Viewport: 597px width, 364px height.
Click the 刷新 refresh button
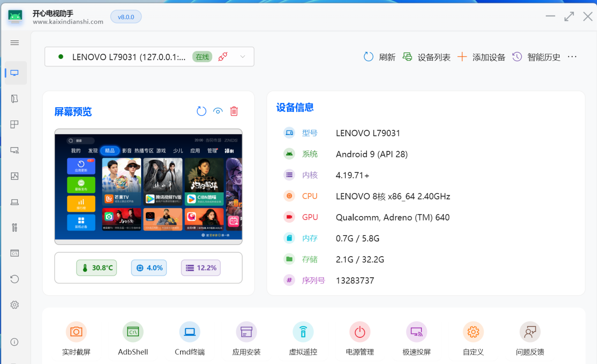(380, 57)
